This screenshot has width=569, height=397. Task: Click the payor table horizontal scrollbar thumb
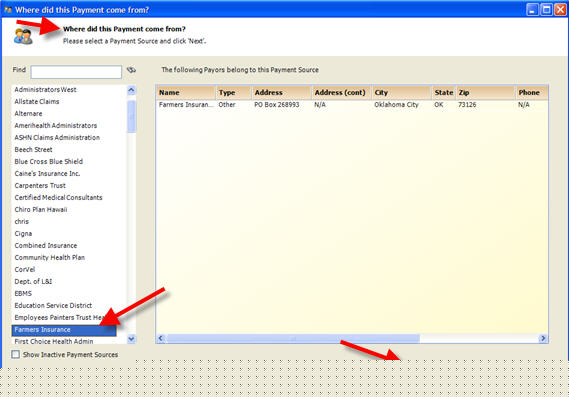(293, 339)
